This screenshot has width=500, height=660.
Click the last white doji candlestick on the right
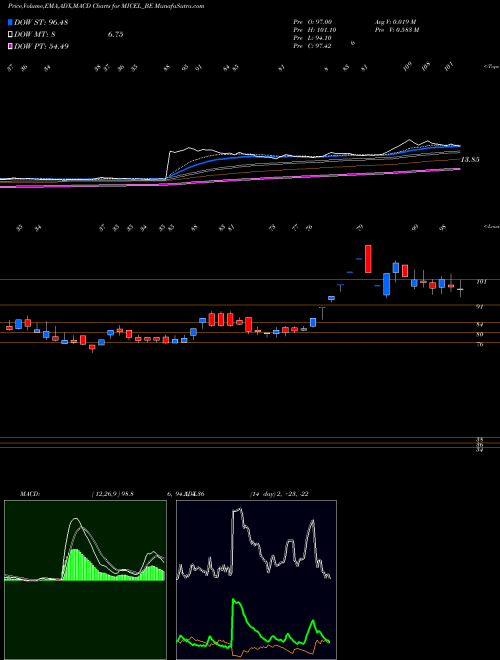pyautogui.click(x=460, y=289)
